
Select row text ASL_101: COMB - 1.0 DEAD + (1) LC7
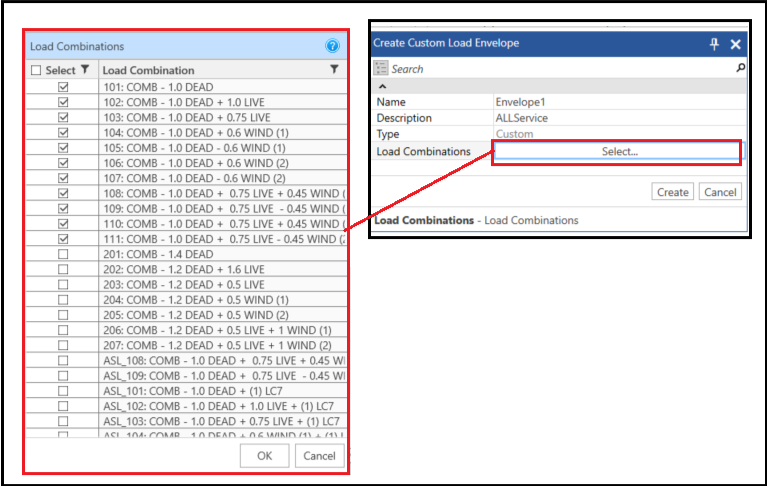tap(193, 391)
